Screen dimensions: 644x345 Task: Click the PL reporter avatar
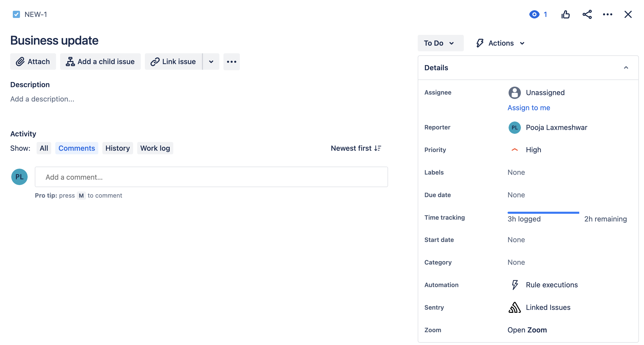[515, 127]
